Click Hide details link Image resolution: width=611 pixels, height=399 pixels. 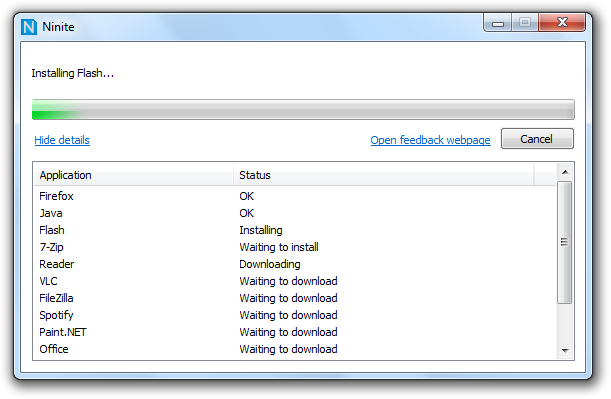(62, 140)
